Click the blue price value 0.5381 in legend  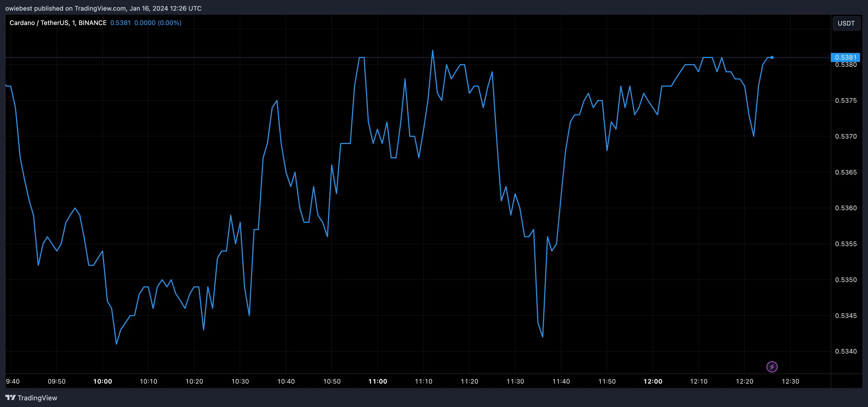tap(120, 23)
